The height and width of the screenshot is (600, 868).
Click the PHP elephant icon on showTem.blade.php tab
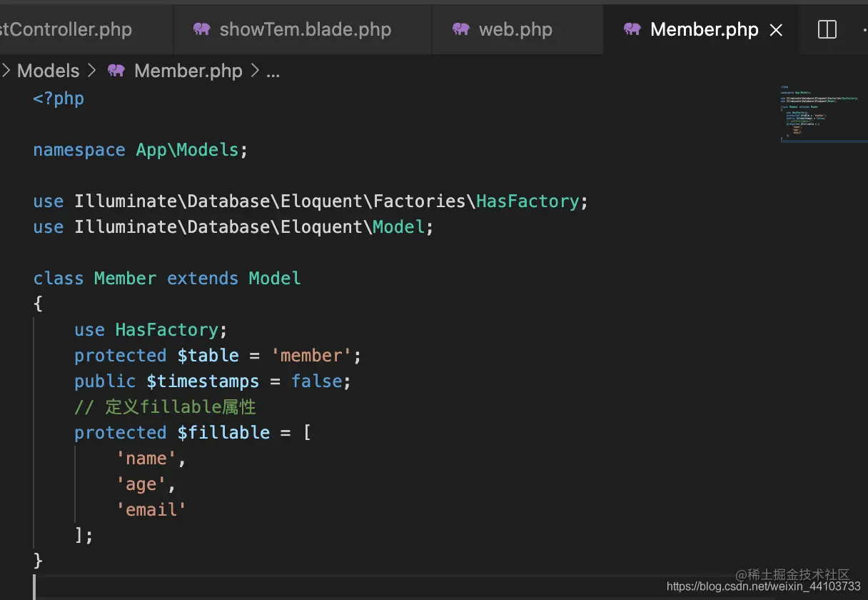(202, 29)
